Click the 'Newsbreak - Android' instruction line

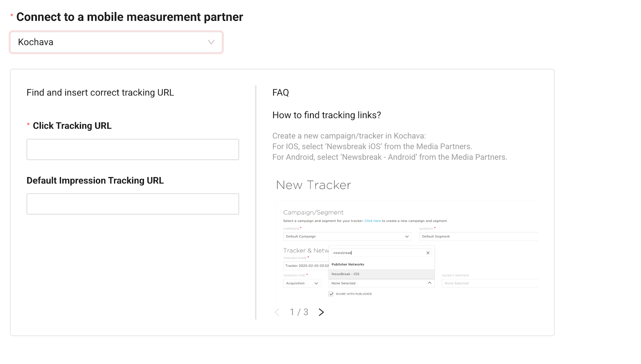coord(390,157)
